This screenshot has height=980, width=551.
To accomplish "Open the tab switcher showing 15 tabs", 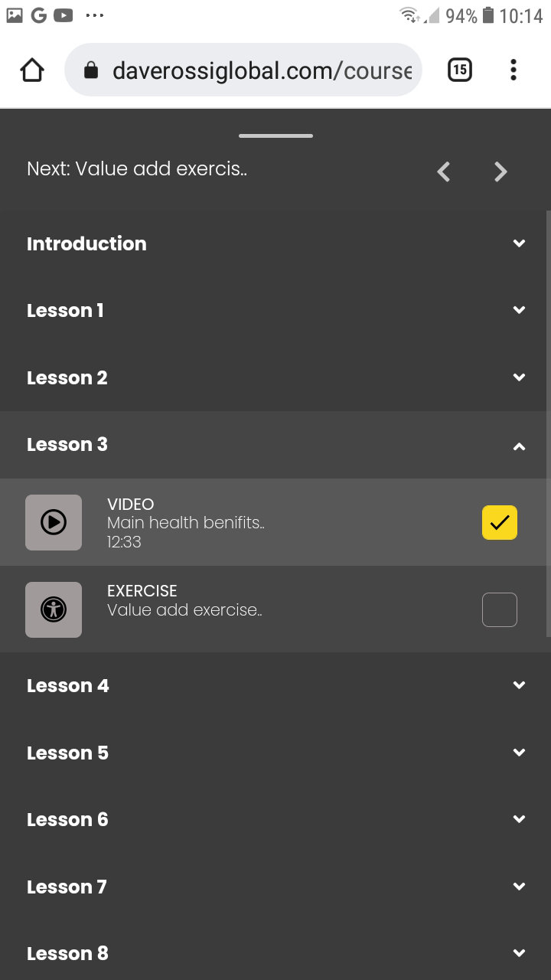I will (x=459, y=70).
